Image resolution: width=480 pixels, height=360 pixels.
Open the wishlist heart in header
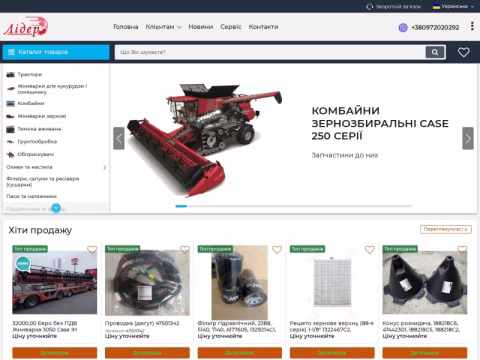464,52
